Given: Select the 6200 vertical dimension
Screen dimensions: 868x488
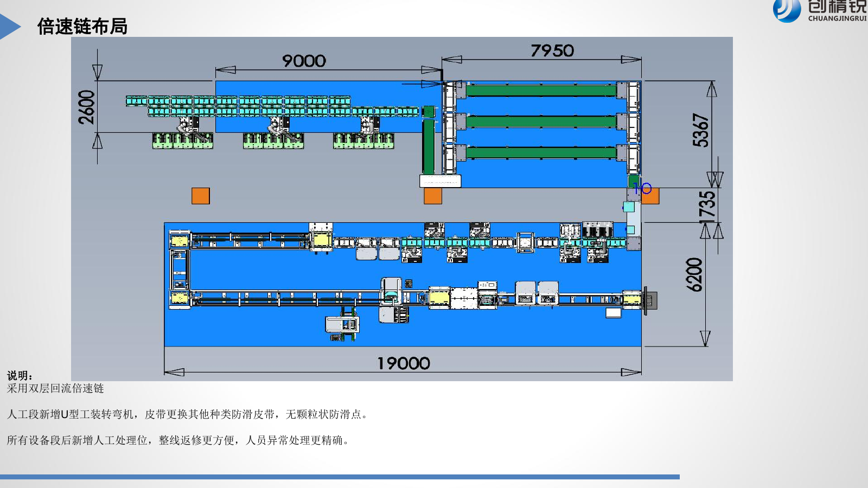Looking at the screenshot, I should pos(695,274).
